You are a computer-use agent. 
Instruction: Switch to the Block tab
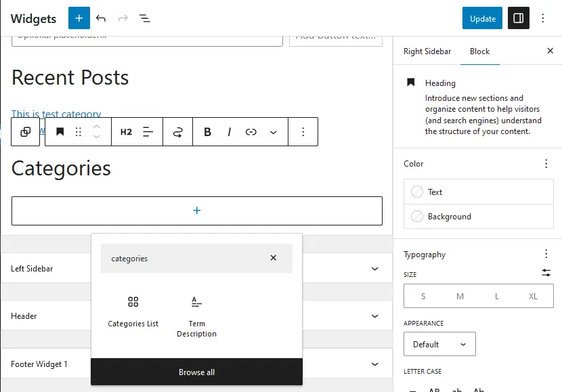point(479,51)
